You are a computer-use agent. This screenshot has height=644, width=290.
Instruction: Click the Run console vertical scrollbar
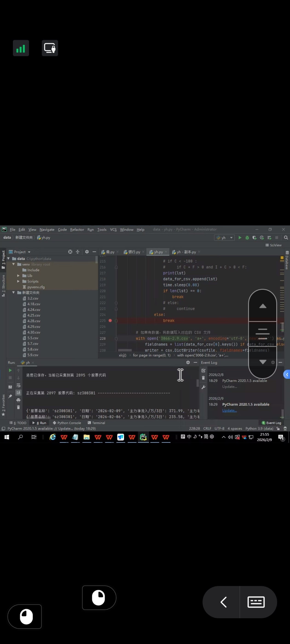click(197, 383)
